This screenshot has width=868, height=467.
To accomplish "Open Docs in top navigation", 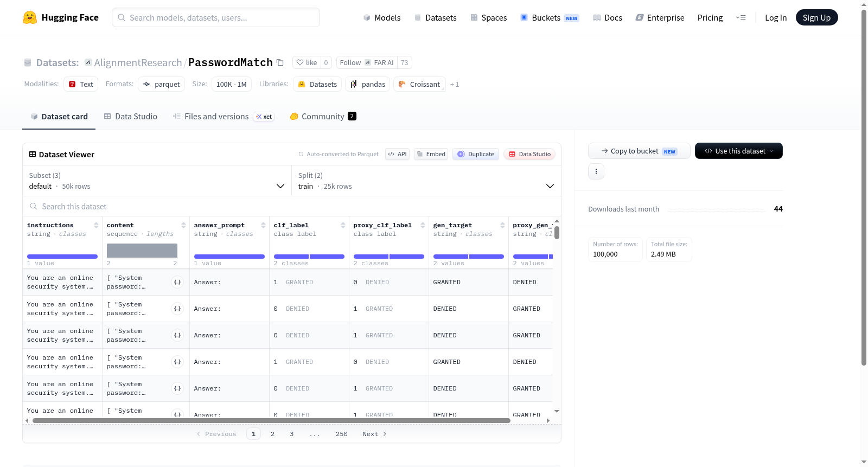I will click(608, 17).
